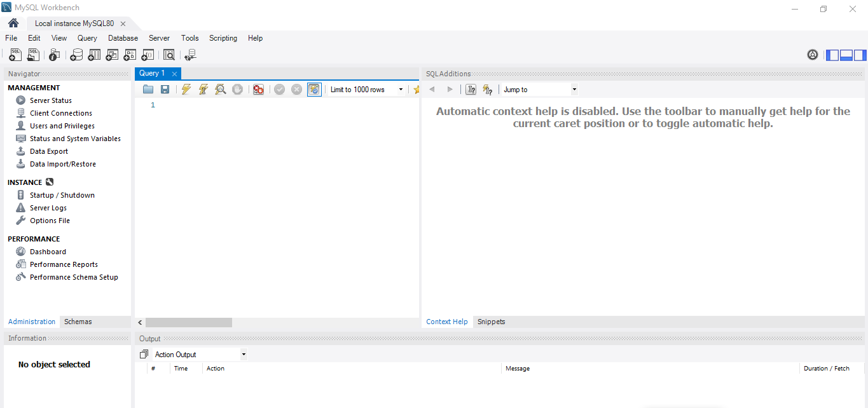Switch to the Schemas tab
Screen dimensions: 868x408
78,322
